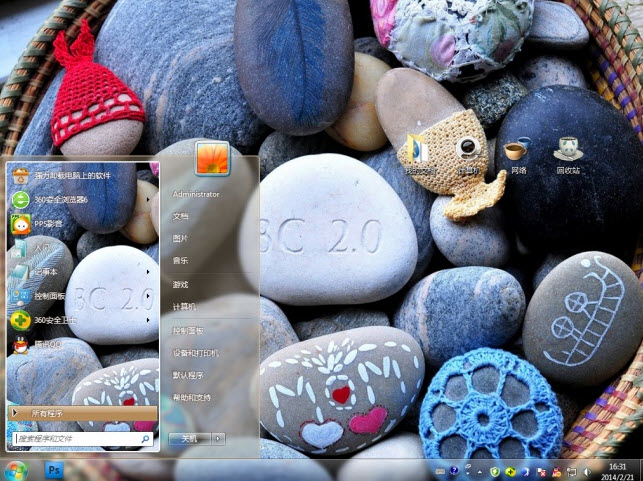Click the volume speaker tray icon

pyautogui.click(x=587, y=472)
